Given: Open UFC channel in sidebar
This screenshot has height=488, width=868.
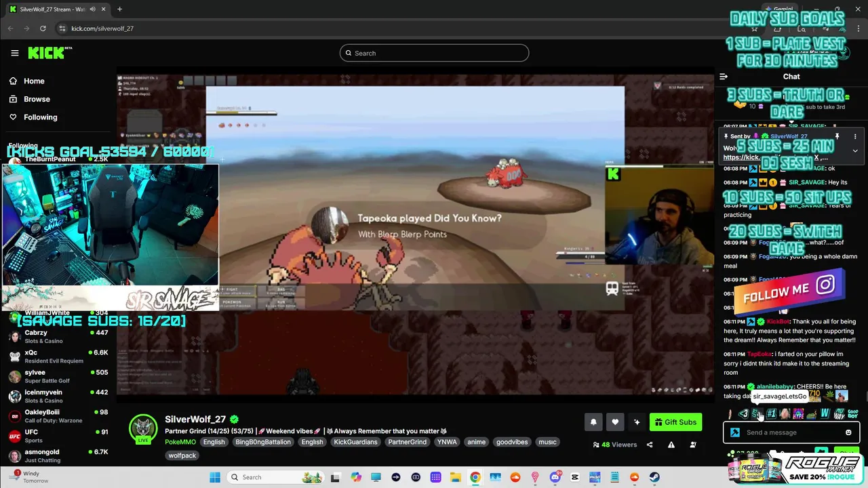Looking at the screenshot, I should (58, 435).
